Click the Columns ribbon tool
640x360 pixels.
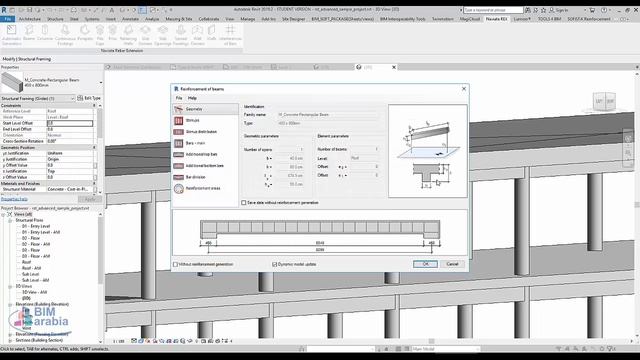pyautogui.click(x=45, y=33)
